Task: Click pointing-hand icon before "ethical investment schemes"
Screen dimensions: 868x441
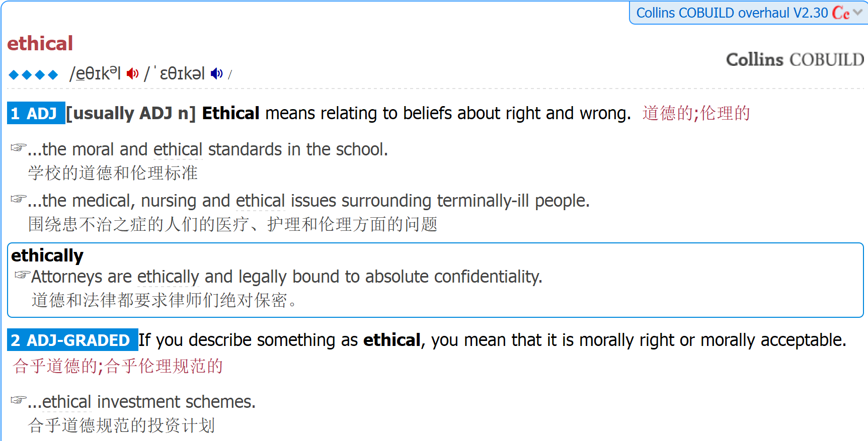Action: click(18, 400)
